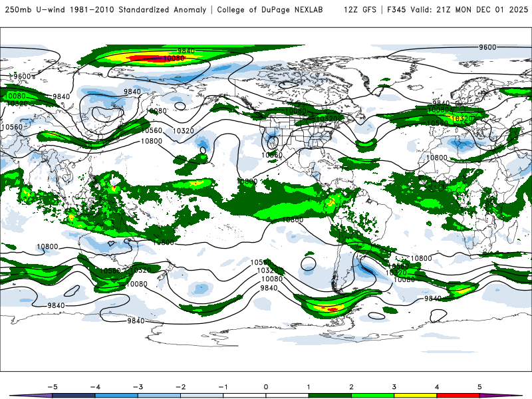532x399 pixels.
Task: Select the bright green 2 to 3 legend swatch
Action: click(x=372, y=396)
